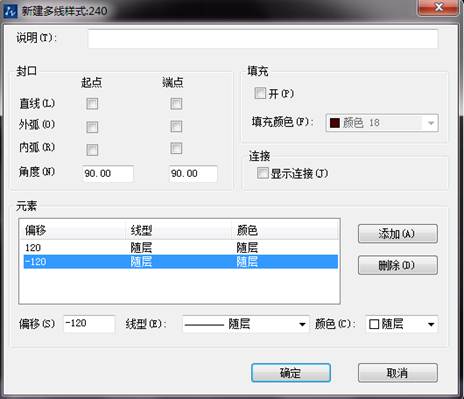Tick 内弧 checkbox for 起点

(x=92, y=150)
